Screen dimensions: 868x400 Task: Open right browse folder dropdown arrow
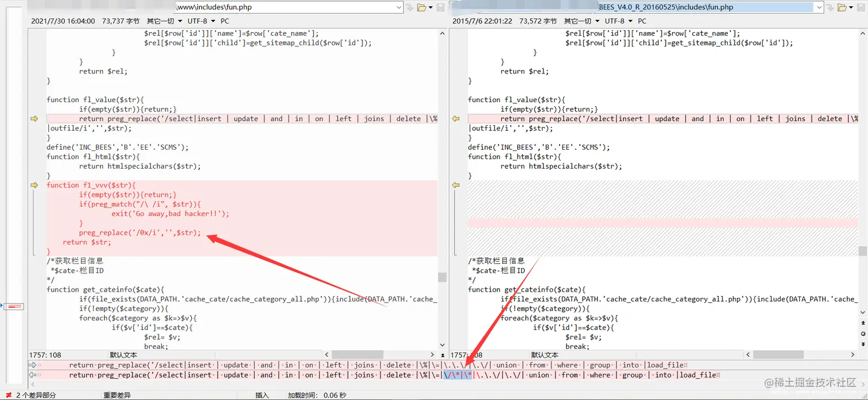click(851, 7)
